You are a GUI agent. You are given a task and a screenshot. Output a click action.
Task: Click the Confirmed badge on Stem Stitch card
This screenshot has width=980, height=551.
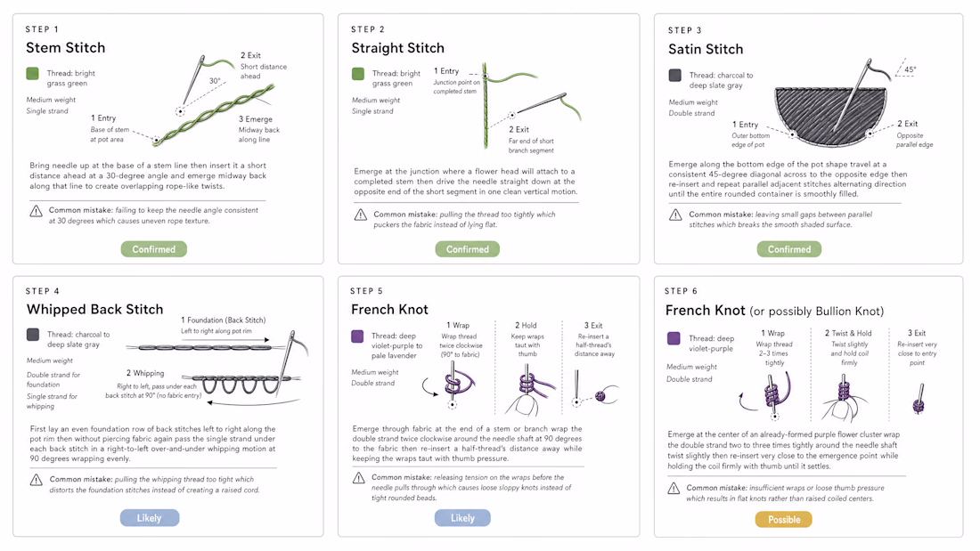[154, 249]
